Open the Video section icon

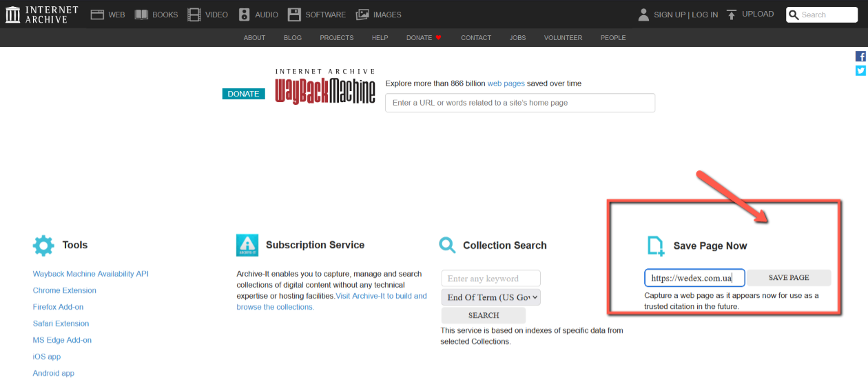click(194, 14)
